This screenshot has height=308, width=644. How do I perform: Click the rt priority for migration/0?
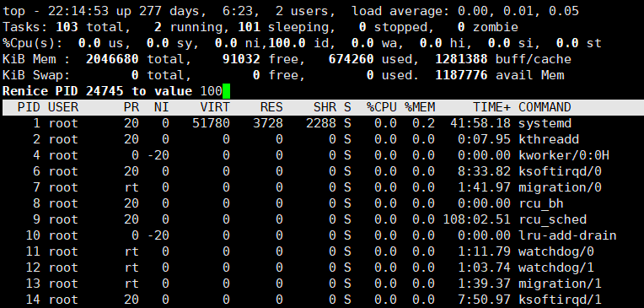pyautogui.click(x=131, y=187)
